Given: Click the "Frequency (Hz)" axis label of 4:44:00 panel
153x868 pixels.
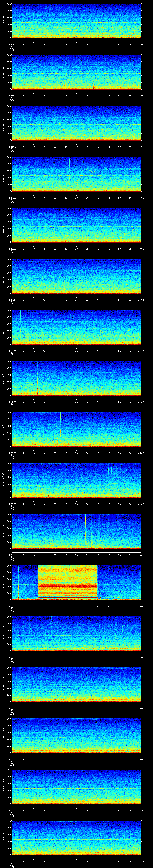Looking at the screenshot, I should pos(3,21).
